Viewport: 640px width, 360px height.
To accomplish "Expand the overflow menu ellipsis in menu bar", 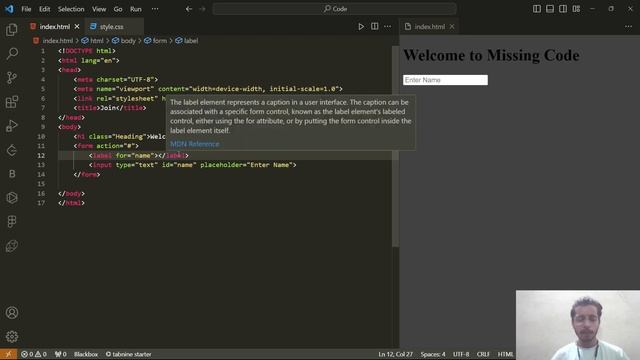I will point(155,9).
